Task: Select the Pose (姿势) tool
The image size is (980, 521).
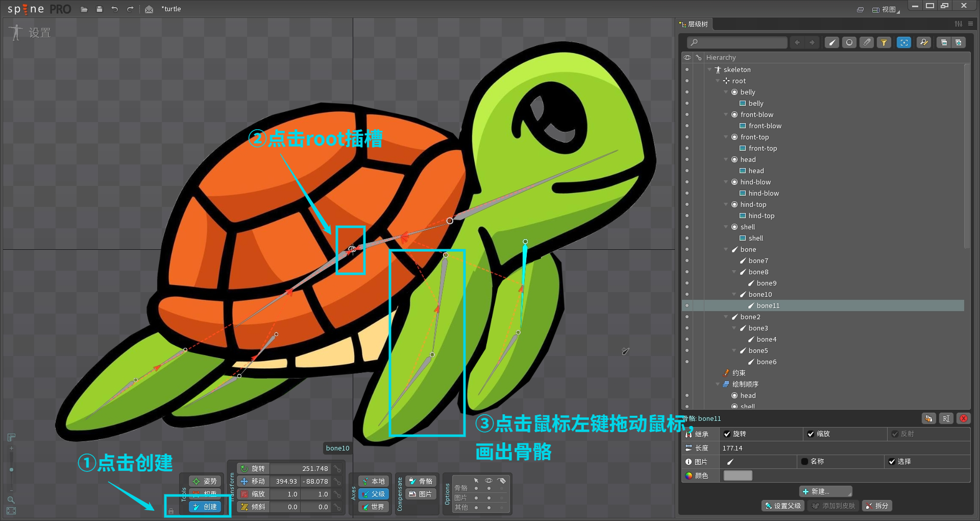Action: 205,481
